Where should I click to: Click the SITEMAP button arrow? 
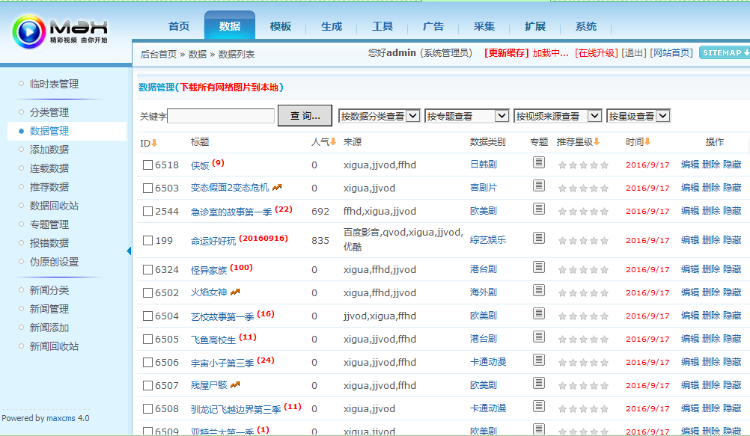(x=747, y=53)
